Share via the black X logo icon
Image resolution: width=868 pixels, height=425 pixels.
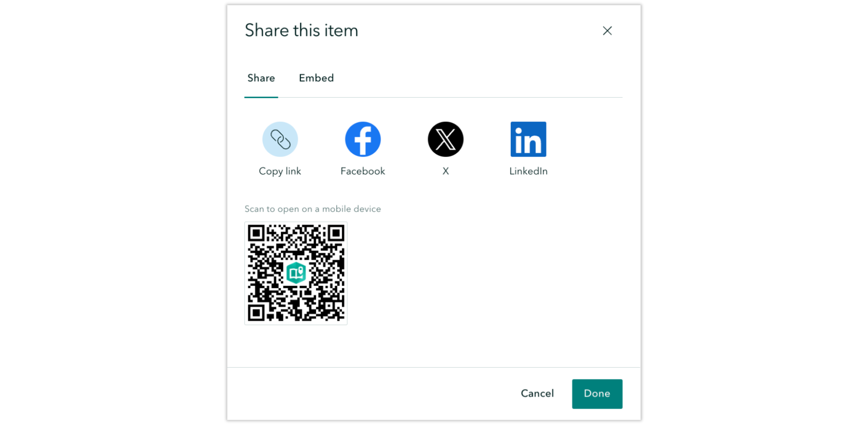point(446,139)
